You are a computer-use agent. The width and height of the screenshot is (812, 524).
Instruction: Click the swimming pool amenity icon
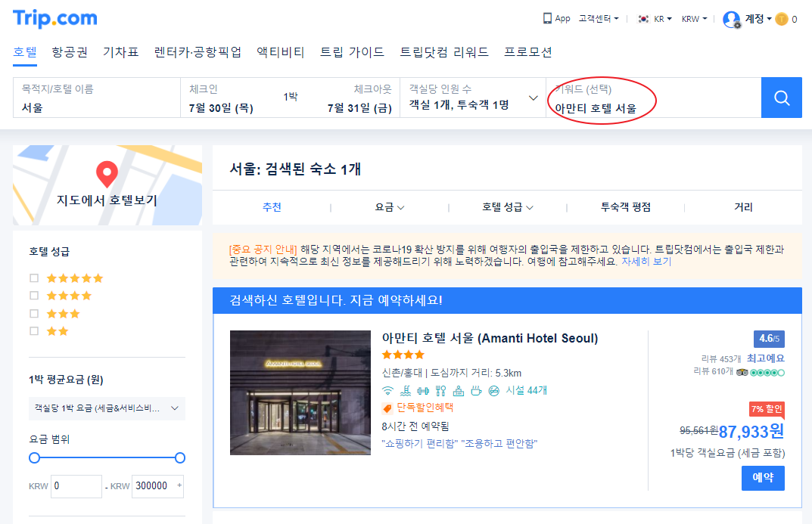[406, 391]
